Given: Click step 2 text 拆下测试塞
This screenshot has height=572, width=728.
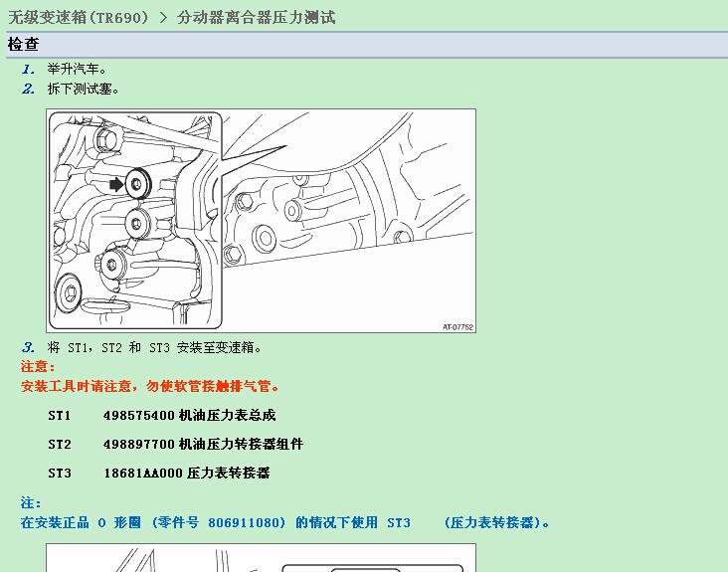Looking at the screenshot, I should pos(84,89).
